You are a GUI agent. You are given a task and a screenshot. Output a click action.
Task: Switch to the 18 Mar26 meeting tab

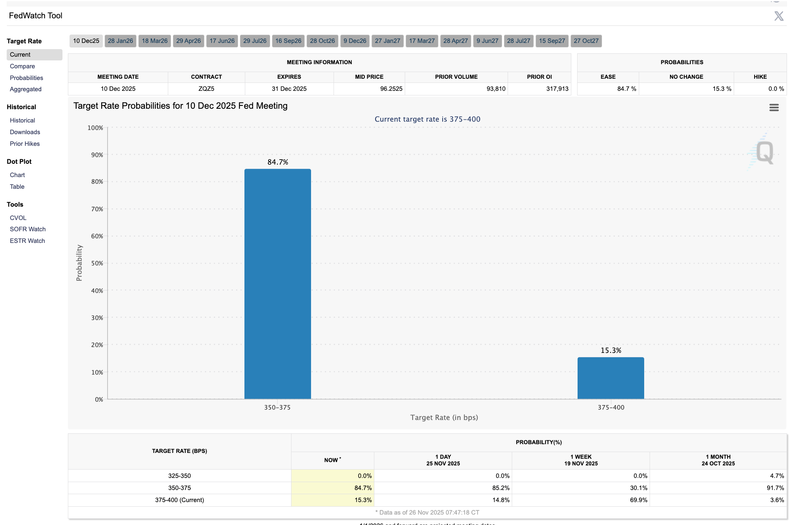(154, 41)
